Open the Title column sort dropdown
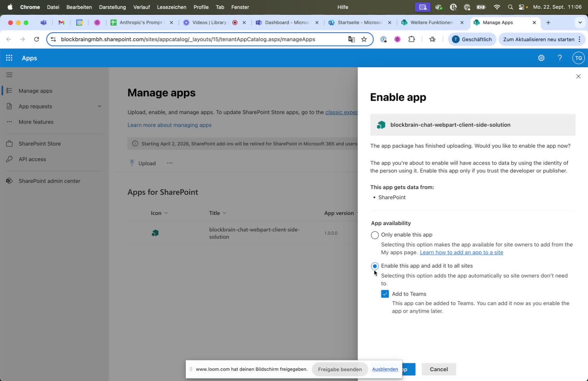This screenshot has height=381, width=588. 225,213
